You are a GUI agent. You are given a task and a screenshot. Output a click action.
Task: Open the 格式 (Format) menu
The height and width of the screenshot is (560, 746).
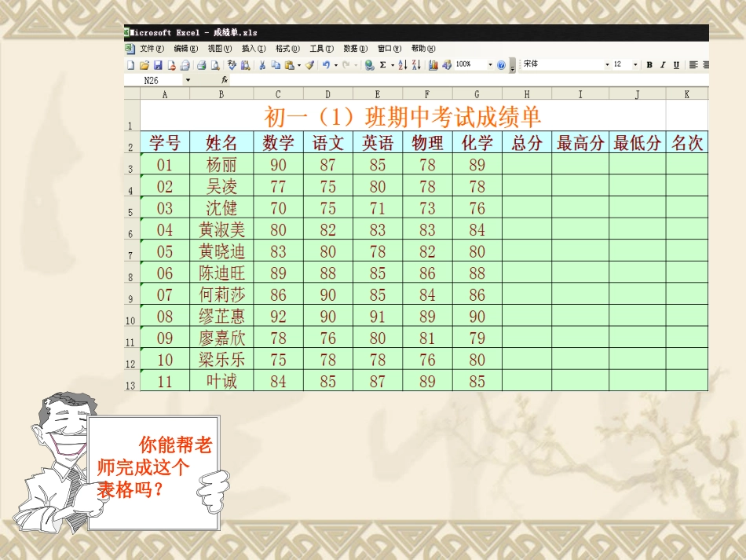pos(287,48)
